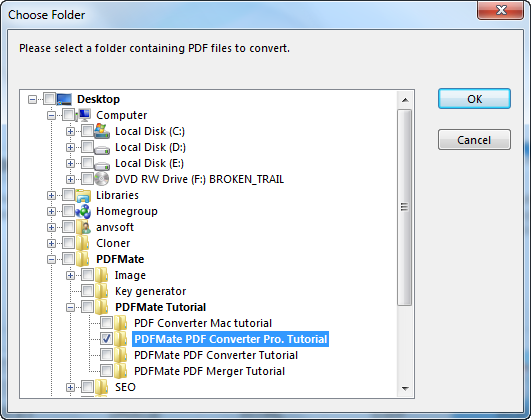
Task: Select the 'PDFMate PDF Merger Tutorial' row
Action: pos(209,371)
